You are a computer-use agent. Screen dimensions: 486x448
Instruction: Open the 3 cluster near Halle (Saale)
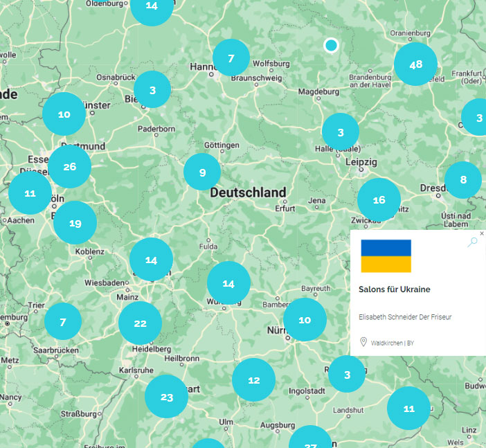click(x=341, y=132)
